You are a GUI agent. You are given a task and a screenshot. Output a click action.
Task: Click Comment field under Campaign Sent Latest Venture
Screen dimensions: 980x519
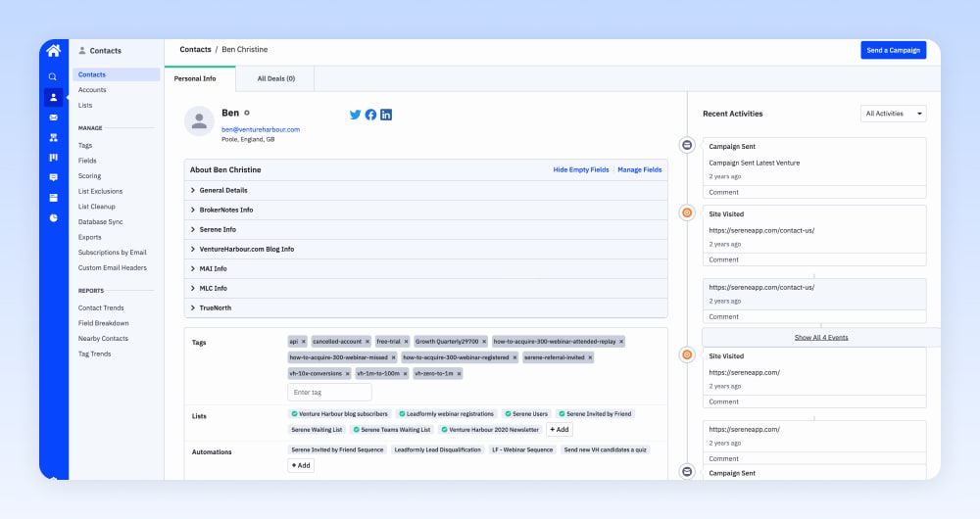pos(814,192)
